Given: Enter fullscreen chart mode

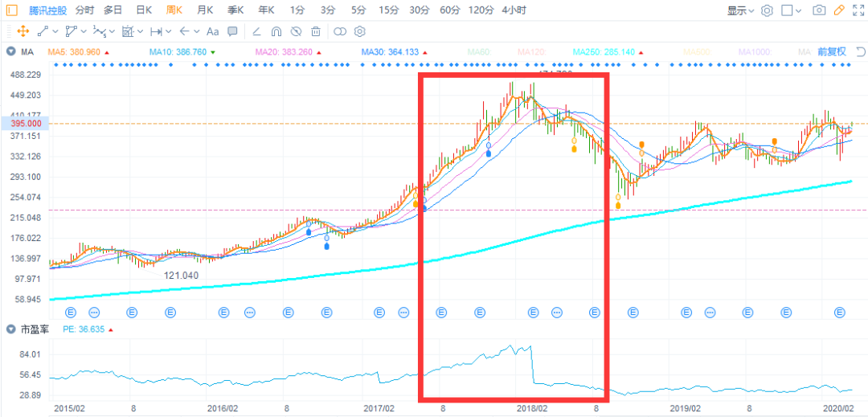Looking at the screenshot, I should pyautogui.click(x=858, y=10).
